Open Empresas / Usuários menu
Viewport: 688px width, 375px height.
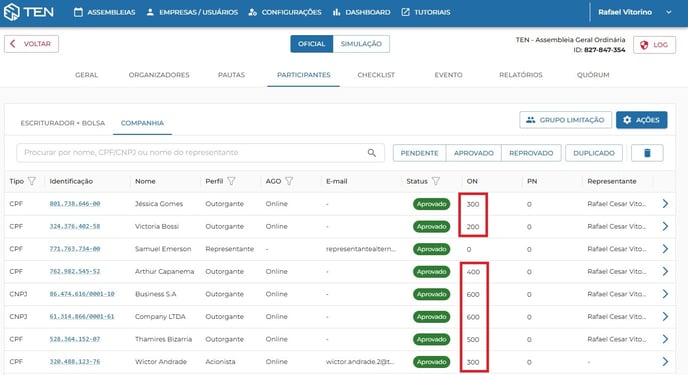[192, 12]
